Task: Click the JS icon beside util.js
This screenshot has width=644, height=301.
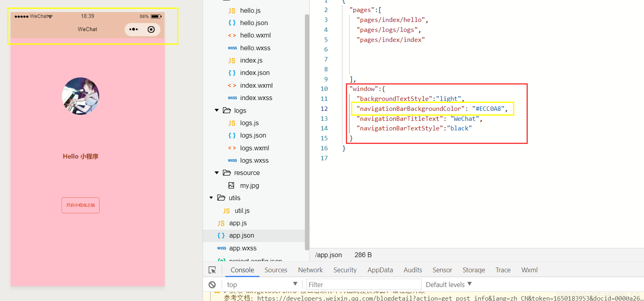Action: 226,211
